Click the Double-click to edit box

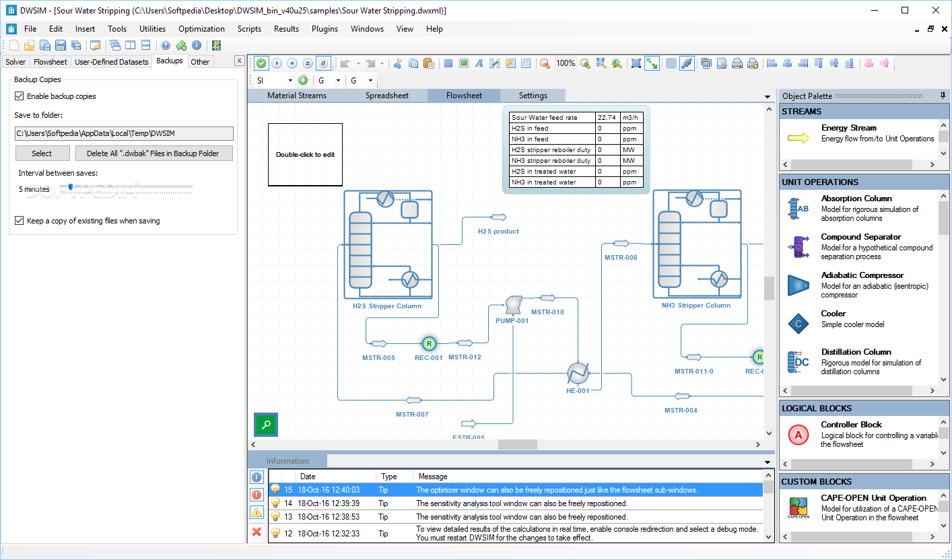[305, 154]
